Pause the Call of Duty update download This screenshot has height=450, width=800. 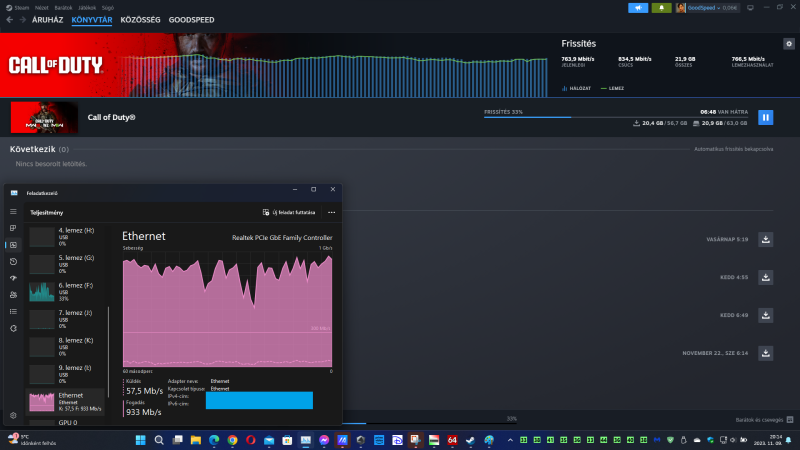click(765, 117)
